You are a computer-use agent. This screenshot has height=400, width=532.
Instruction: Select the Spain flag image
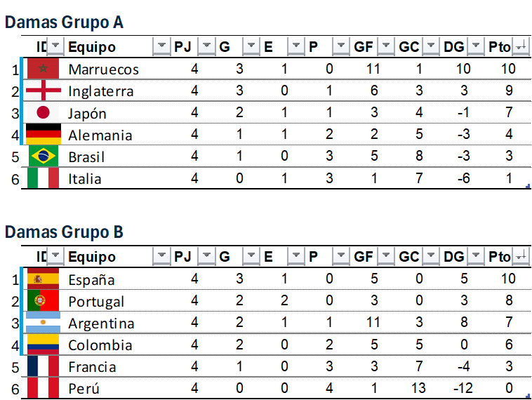pyautogui.click(x=43, y=279)
